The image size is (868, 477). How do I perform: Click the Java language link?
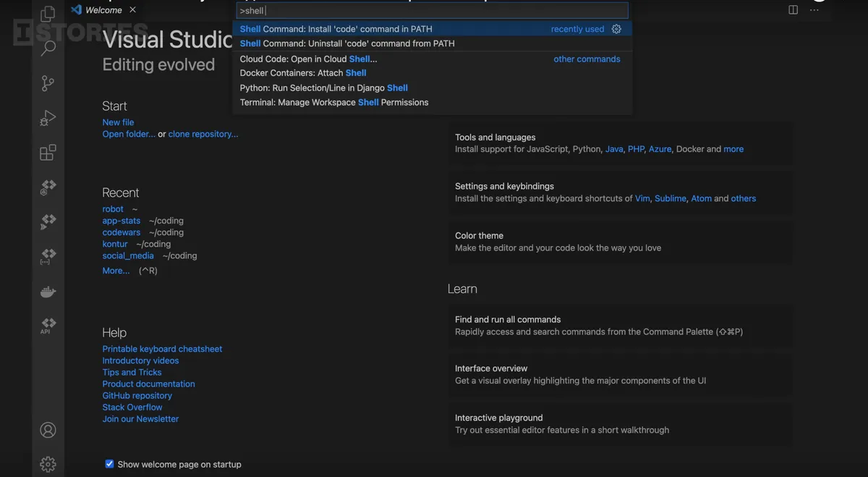coord(614,149)
